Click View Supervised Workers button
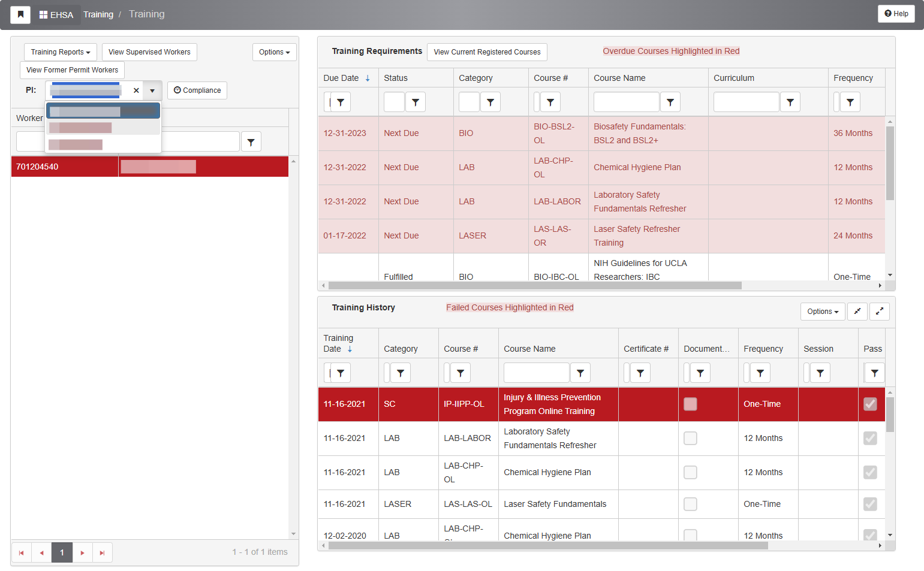 [149, 52]
